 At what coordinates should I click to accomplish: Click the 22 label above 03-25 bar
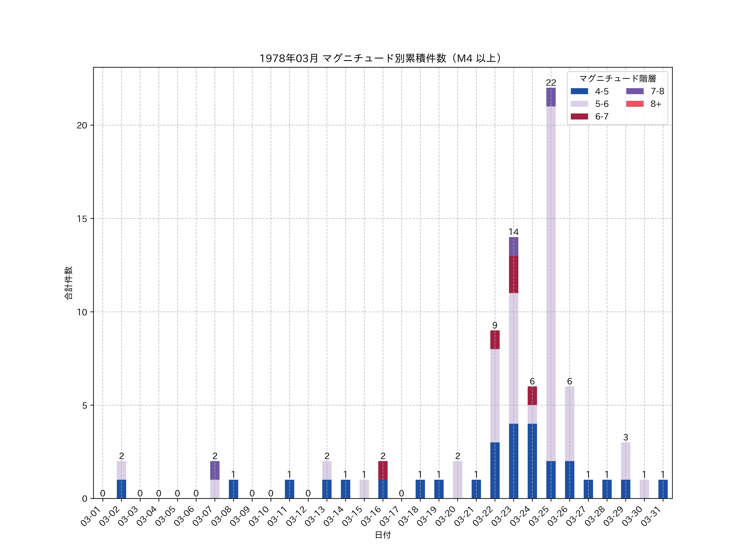(551, 83)
